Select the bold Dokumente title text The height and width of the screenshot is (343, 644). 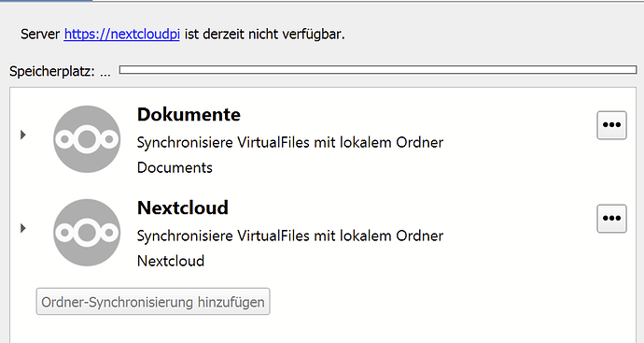pos(189,114)
